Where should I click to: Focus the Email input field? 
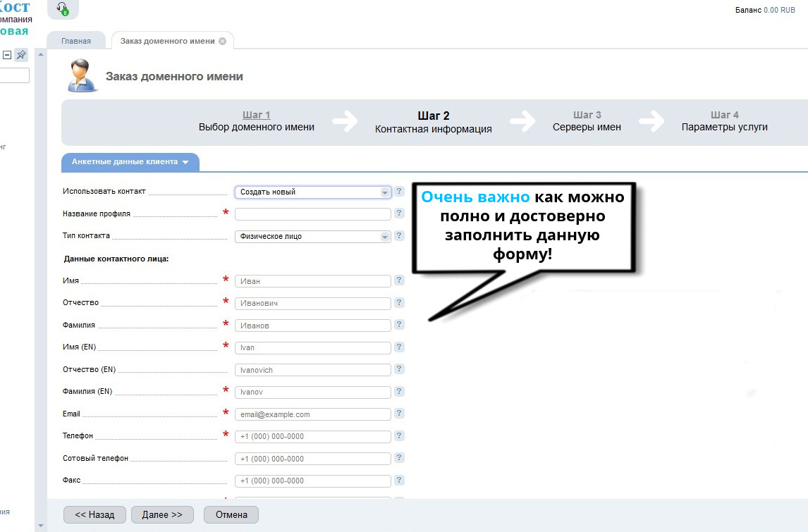coord(313,414)
